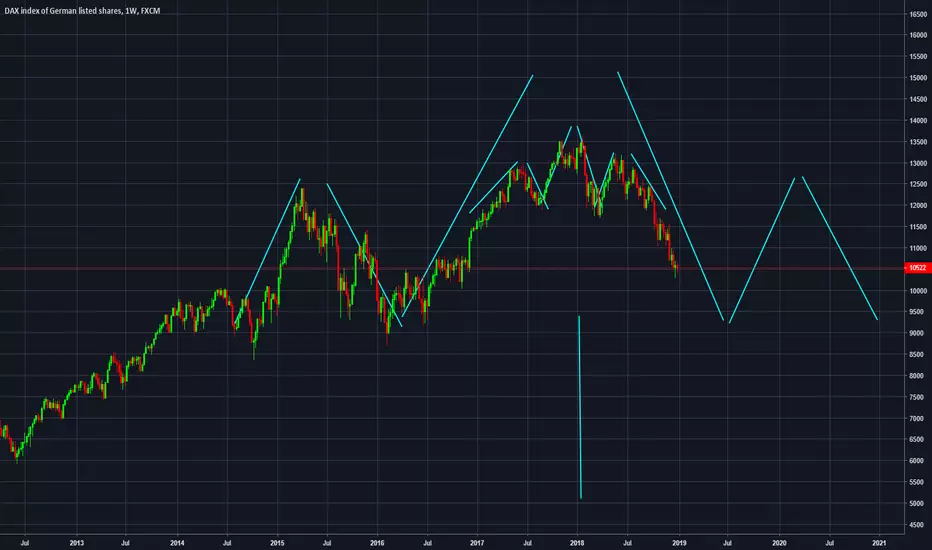The height and width of the screenshot is (550, 932).
Task: Click the 11000 price axis label
Action: 918,249
